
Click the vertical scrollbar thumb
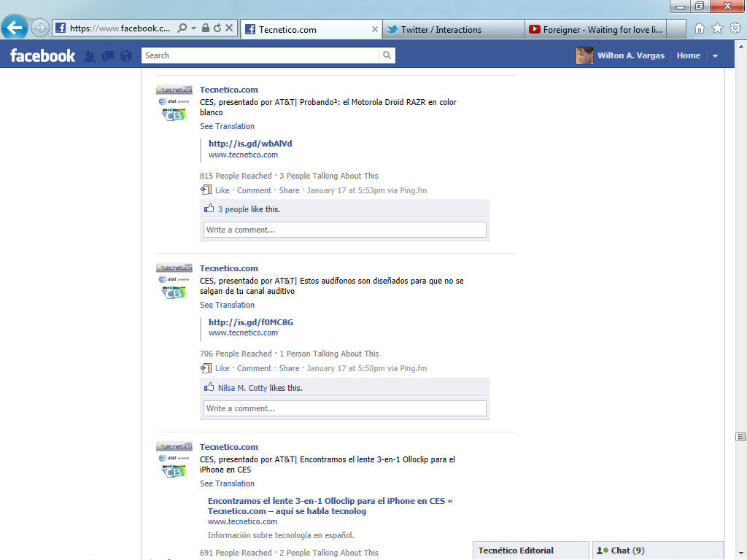[x=741, y=437]
